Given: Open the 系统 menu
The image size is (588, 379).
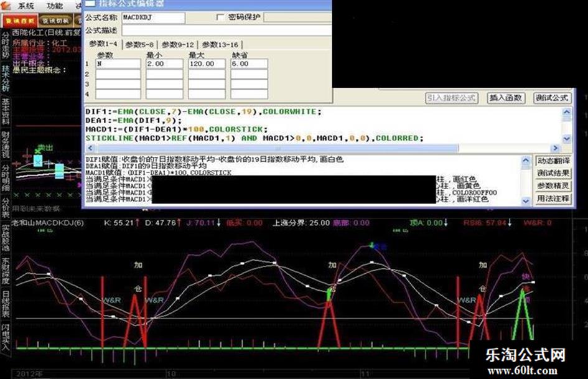Looking at the screenshot, I should click(x=26, y=6).
